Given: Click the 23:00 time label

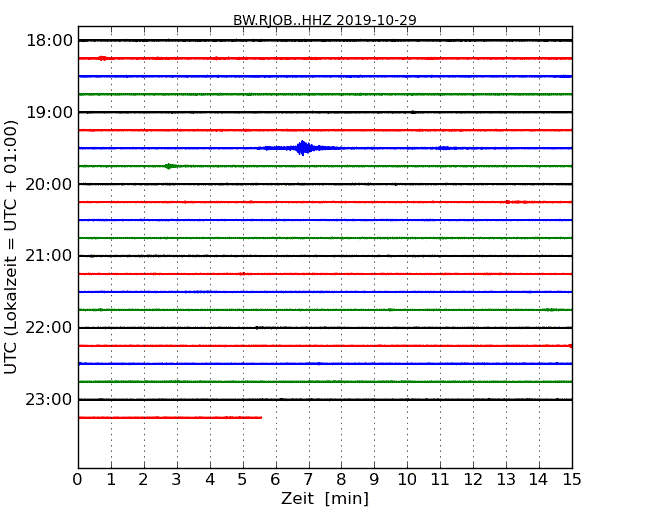Looking at the screenshot, I should [x=49, y=399].
